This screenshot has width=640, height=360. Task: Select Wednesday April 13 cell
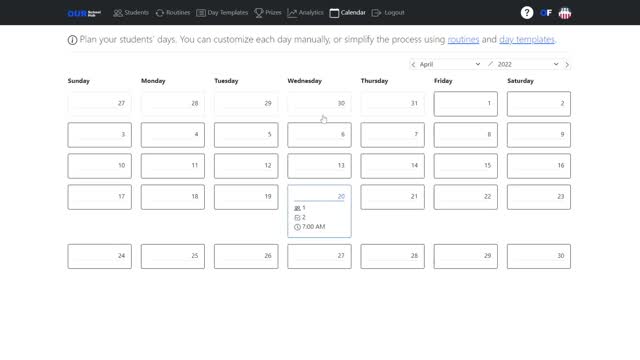(319, 166)
